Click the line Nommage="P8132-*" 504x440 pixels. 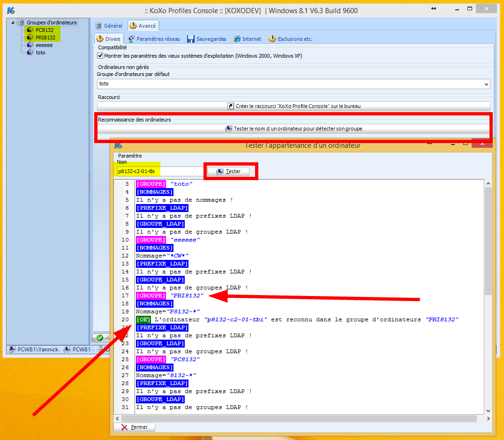tap(168, 311)
